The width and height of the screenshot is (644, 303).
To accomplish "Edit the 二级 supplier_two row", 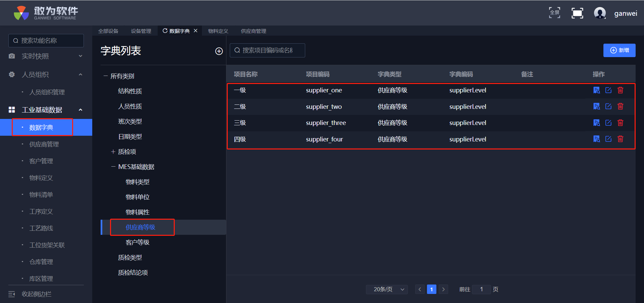I will click(x=608, y=106).
